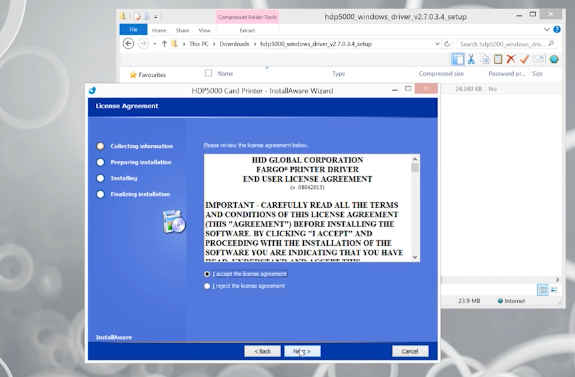Sort by the Size column header
This screenshot has width=575, height=377.
[537, 74]
